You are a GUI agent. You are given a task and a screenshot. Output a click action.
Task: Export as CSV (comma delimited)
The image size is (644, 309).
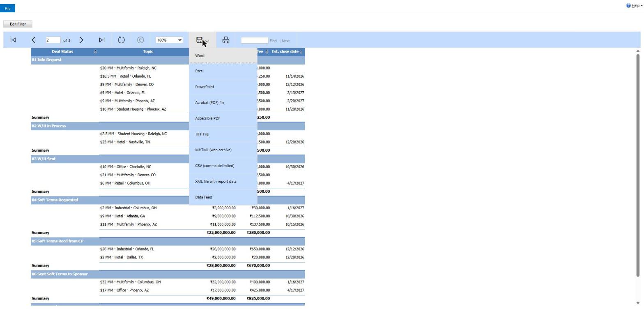tap(223, 166)
